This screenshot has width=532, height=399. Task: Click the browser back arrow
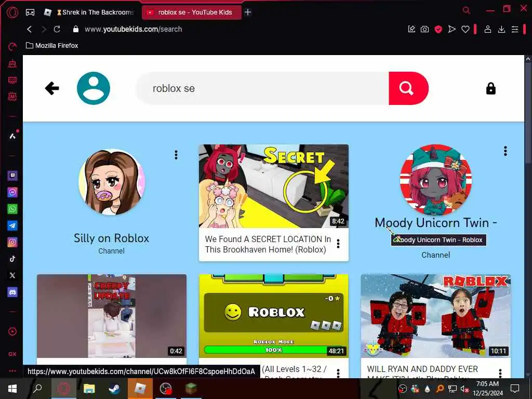[30, 29]
